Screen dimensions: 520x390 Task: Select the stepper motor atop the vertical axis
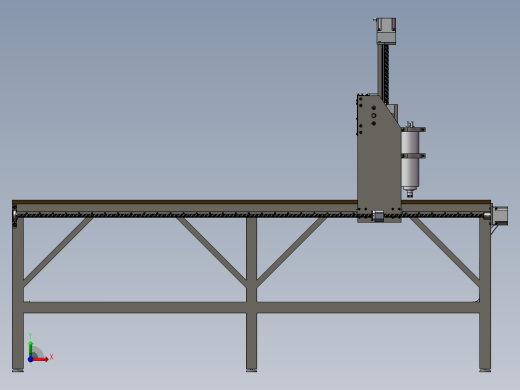tap(386, 31)
